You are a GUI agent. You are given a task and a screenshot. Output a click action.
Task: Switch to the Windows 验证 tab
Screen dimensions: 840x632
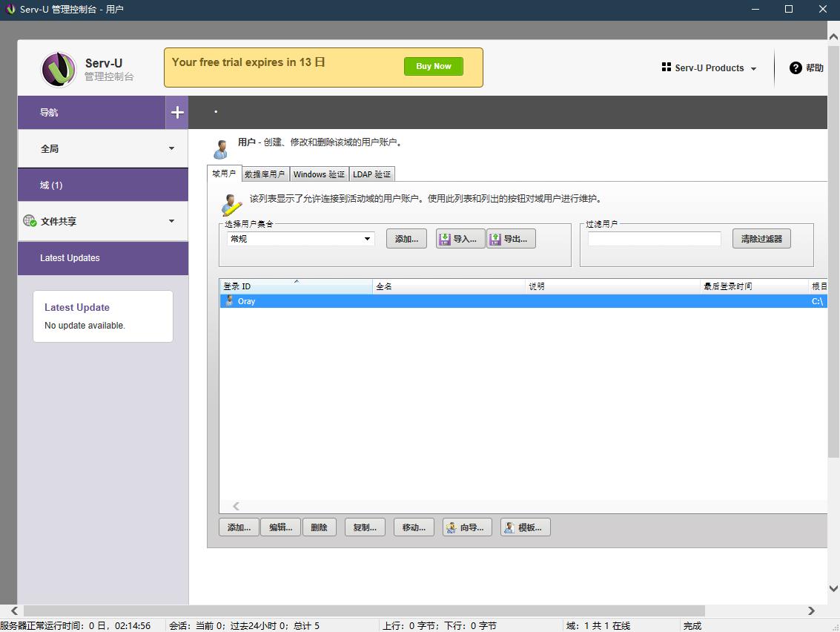pos(319,174)
